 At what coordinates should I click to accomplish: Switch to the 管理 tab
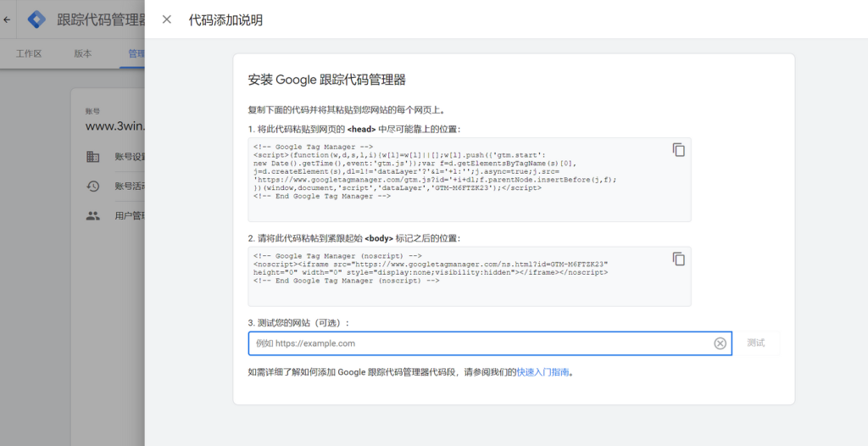136,53
